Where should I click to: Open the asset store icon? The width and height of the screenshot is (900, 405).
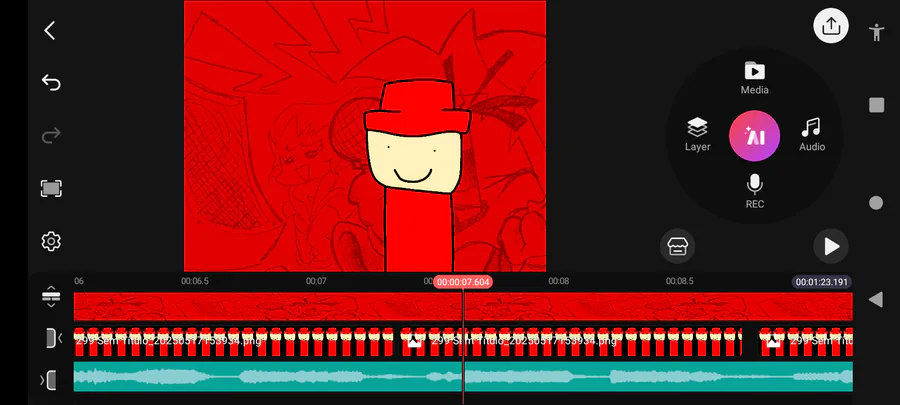tap(677, 246)
